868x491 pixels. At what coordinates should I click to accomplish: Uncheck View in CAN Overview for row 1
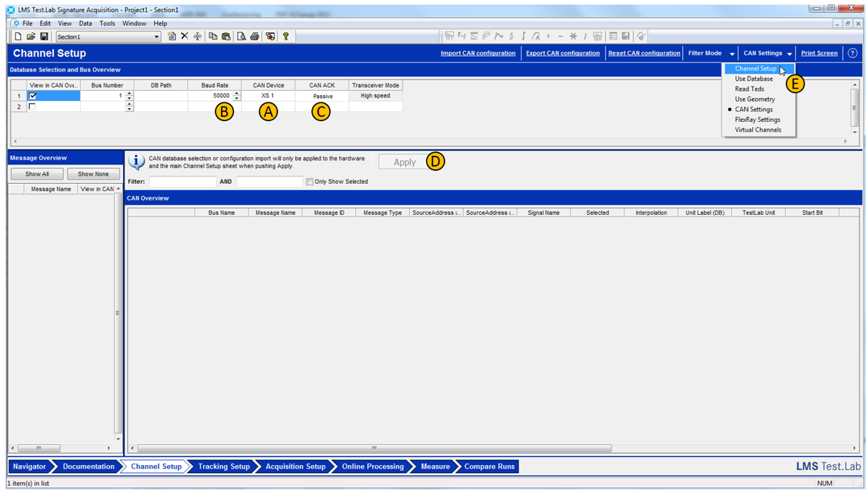pos(32,96)
